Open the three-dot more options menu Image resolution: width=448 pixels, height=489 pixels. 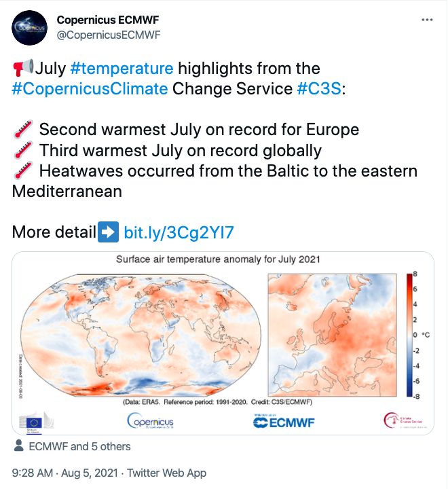tap(427, 20)
